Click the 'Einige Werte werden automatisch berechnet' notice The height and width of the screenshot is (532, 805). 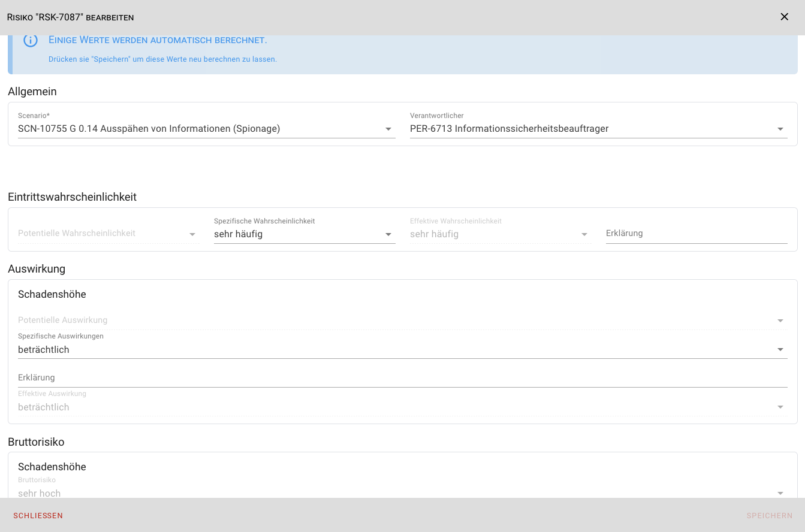[158, 40]
